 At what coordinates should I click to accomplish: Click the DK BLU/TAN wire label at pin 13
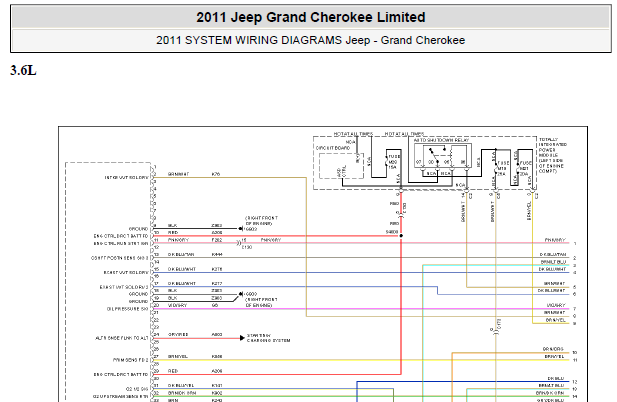(x=181, y=254)
